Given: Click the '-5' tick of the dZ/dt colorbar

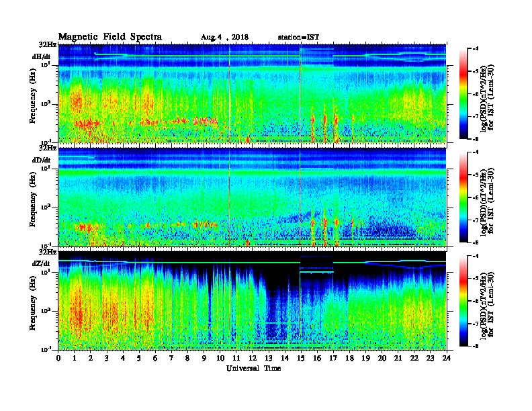Looking at the screenshot, I should coord(476,279).
